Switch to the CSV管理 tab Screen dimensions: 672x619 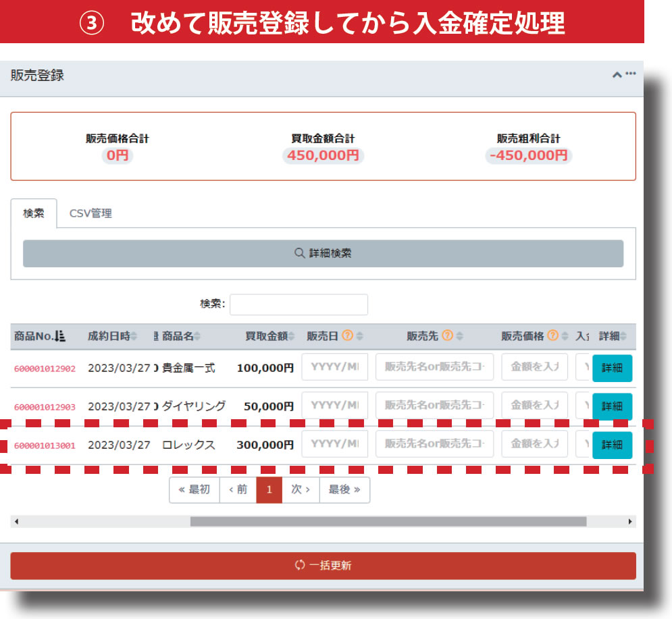pos(91,213)
